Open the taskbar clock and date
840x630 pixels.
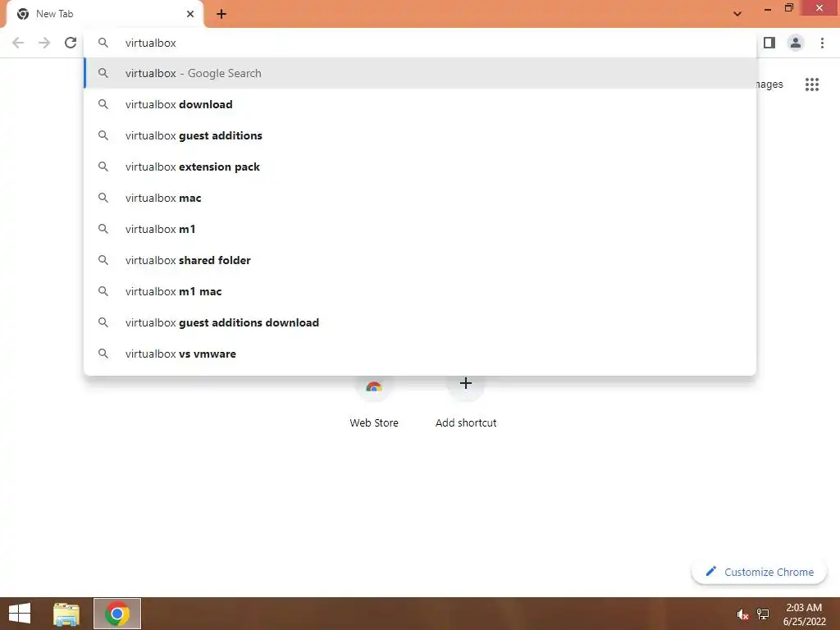click(804, 614)
